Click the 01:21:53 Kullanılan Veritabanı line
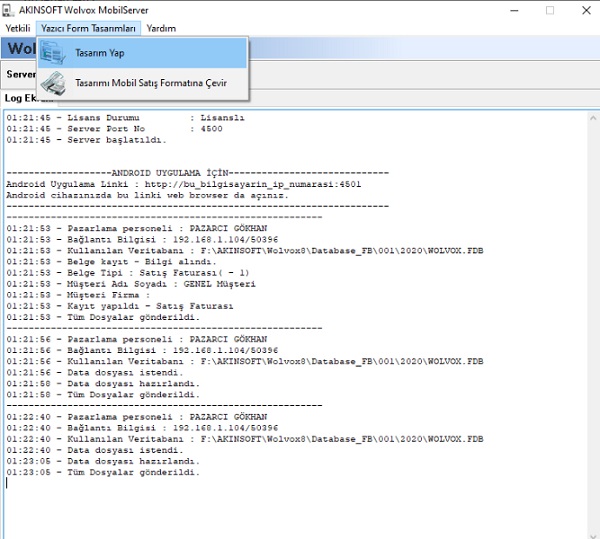Viewport: 600px width, 539px height. pyautogui.click(x=245, y=251)
